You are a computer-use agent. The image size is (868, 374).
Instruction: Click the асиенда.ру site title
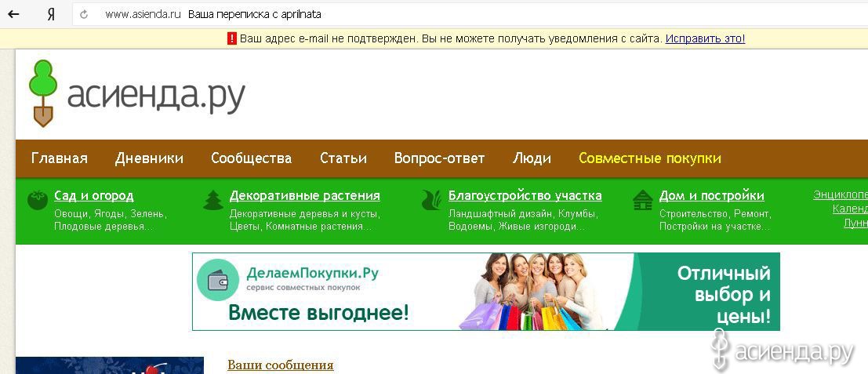coord(156,97)
